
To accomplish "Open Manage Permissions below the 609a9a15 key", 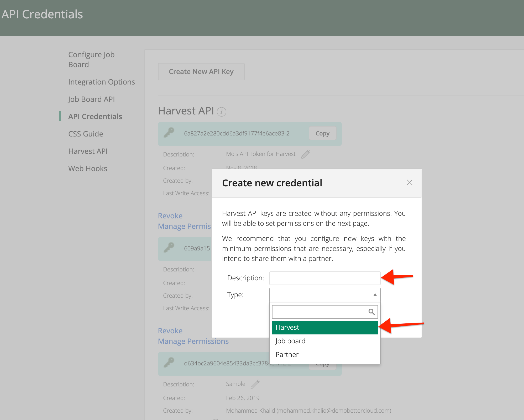I will (193, 341).
